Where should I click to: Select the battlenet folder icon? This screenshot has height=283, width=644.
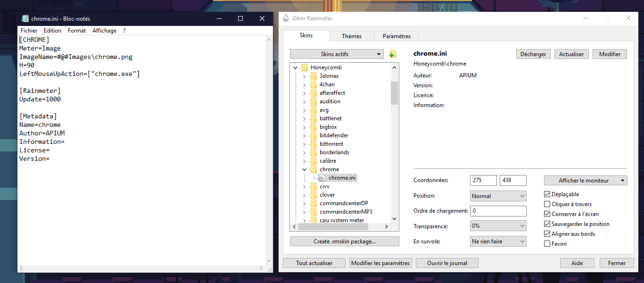pyautogui.click(x=314, y=118)
